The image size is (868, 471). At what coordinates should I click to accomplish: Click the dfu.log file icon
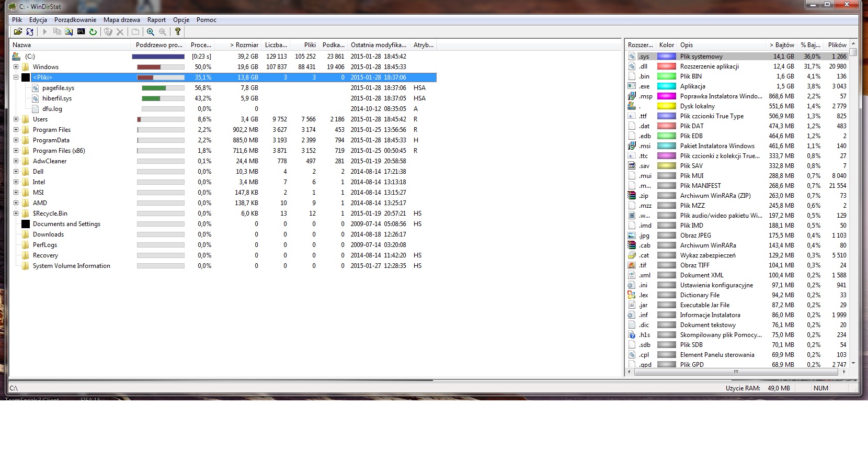click(36, 109)
